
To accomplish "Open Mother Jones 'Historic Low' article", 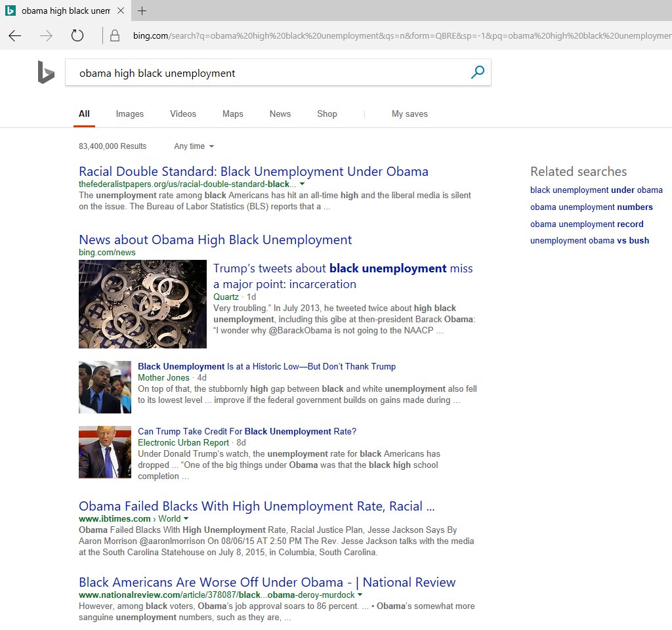I will click(266, 366).
